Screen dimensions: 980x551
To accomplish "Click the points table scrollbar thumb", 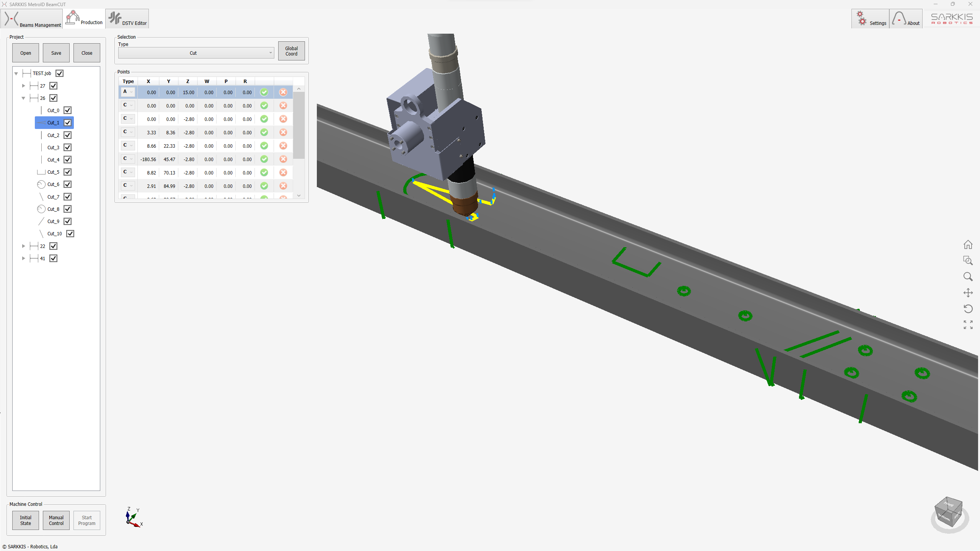I will [x=299, y=126].
